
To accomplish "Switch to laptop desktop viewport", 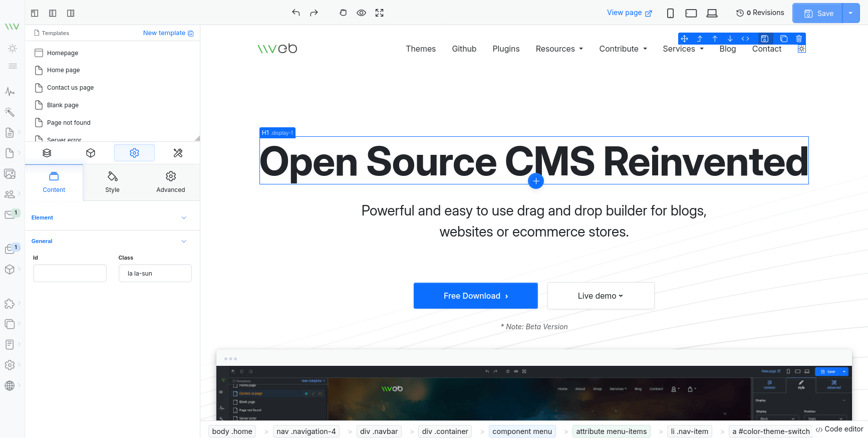I will tap(712, 13).
